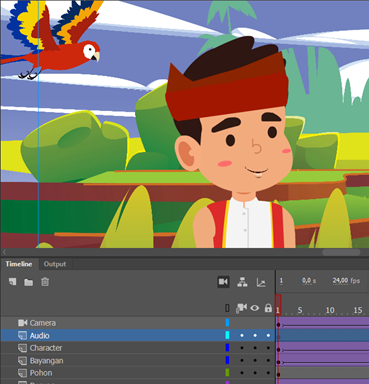Toggle the Add Camera button

pyautogui.click(x=223, y=282)
